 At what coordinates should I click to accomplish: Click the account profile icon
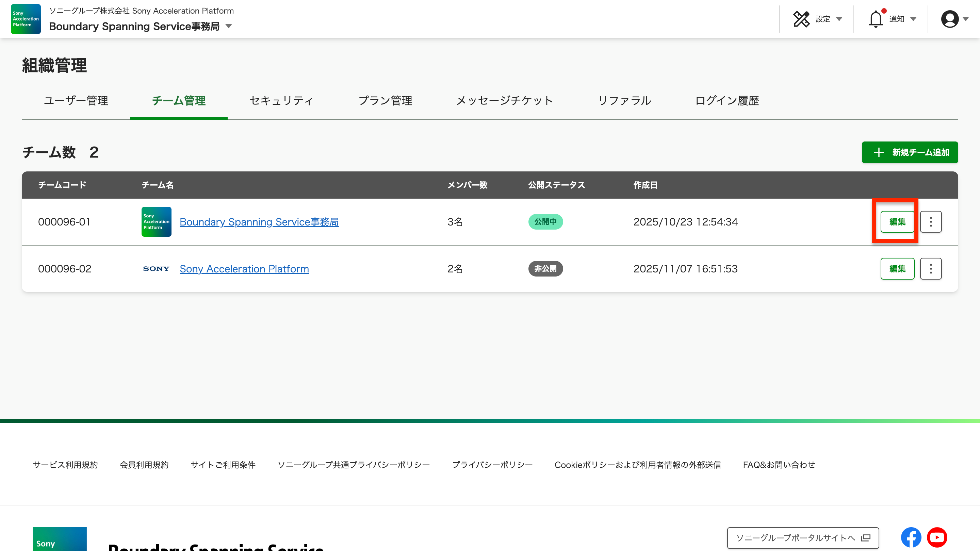950,19
